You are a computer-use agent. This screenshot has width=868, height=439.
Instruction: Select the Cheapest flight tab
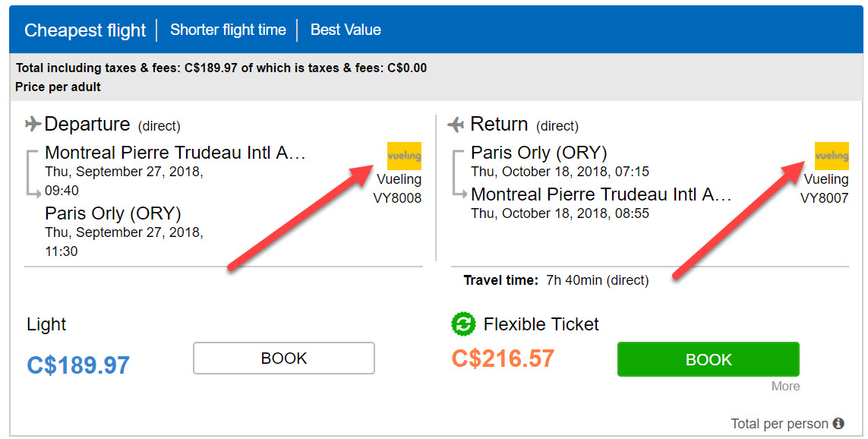coord(85,30)
